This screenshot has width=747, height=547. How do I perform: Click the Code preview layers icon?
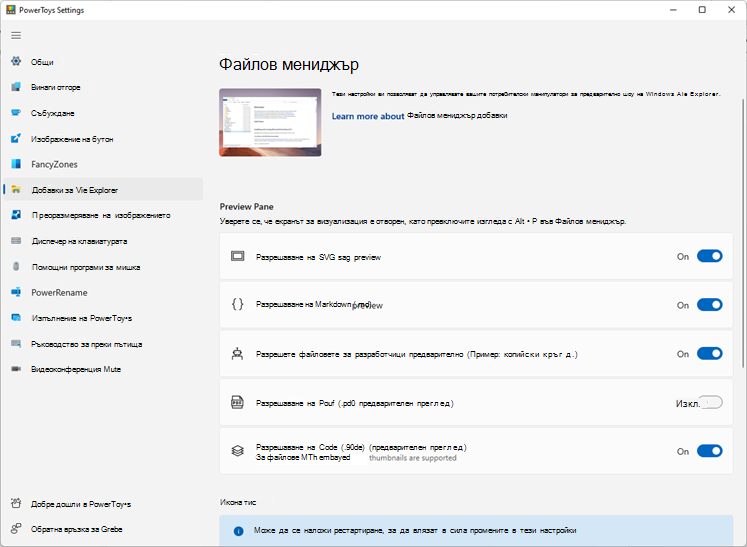point(238,450)
